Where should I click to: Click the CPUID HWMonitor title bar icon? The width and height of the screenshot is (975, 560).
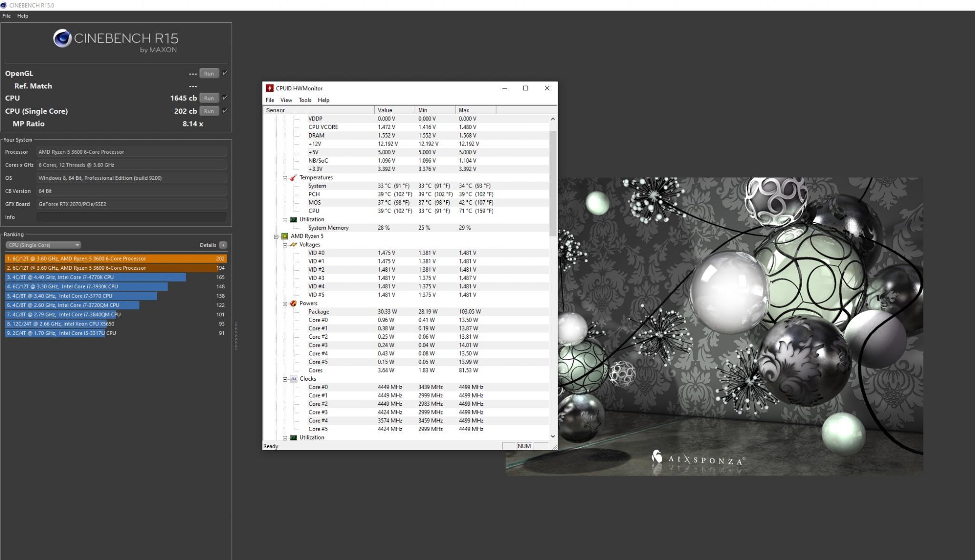(269, 88)
